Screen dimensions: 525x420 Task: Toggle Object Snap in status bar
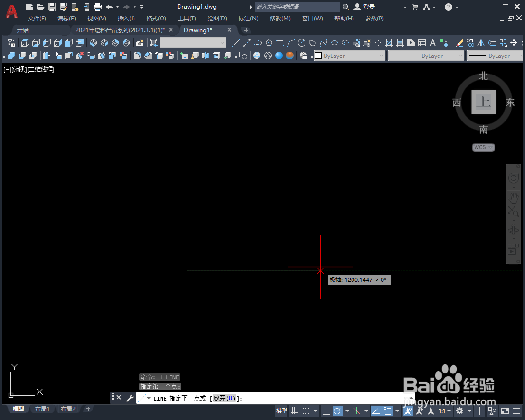(x=388, y=411)
